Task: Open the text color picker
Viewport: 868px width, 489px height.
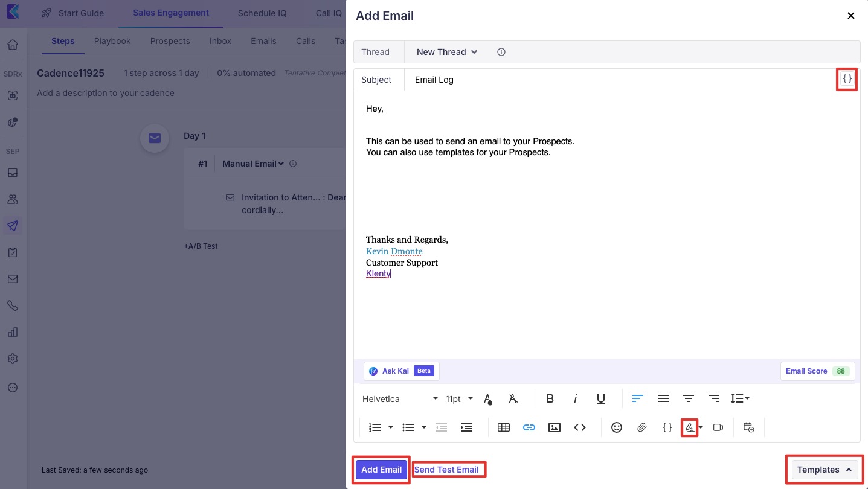Action: [488, 398]
